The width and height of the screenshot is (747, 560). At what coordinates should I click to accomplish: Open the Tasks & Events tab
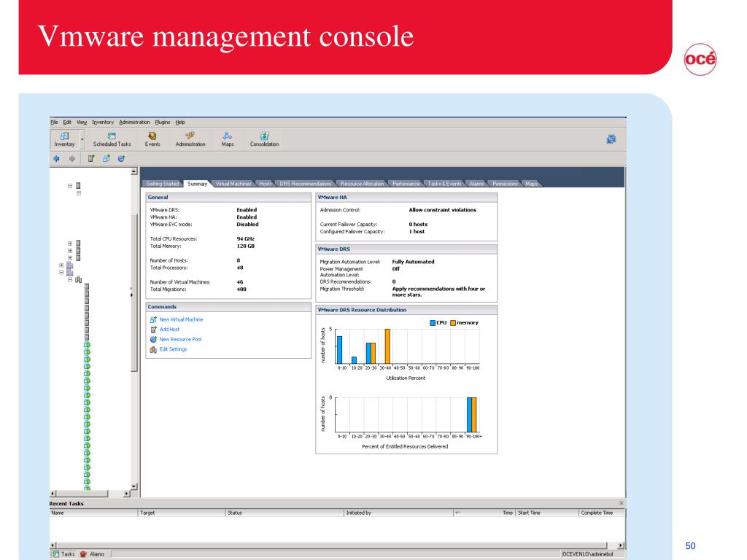point(444,184)
